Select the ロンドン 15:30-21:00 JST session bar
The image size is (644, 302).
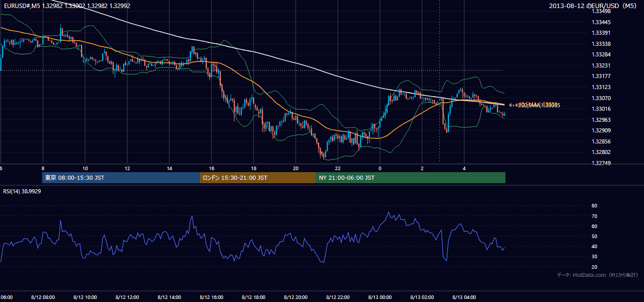pyautogui.click(x=258, y=178)
